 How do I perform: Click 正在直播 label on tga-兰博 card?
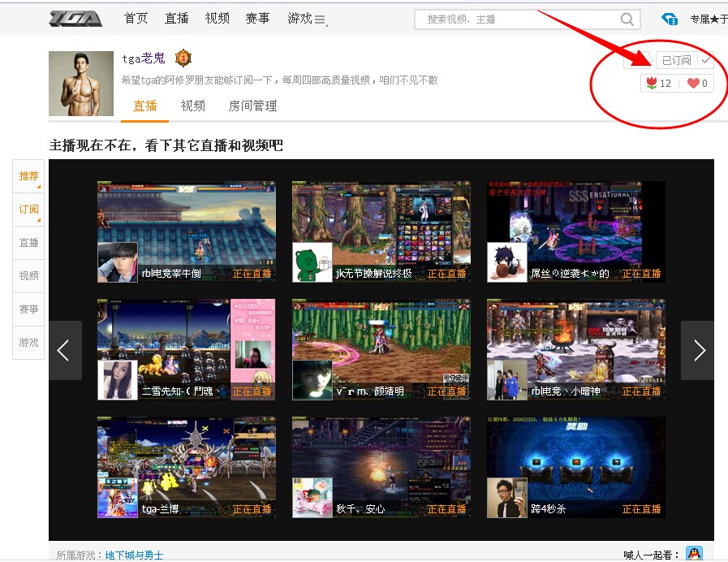(252, 509)
